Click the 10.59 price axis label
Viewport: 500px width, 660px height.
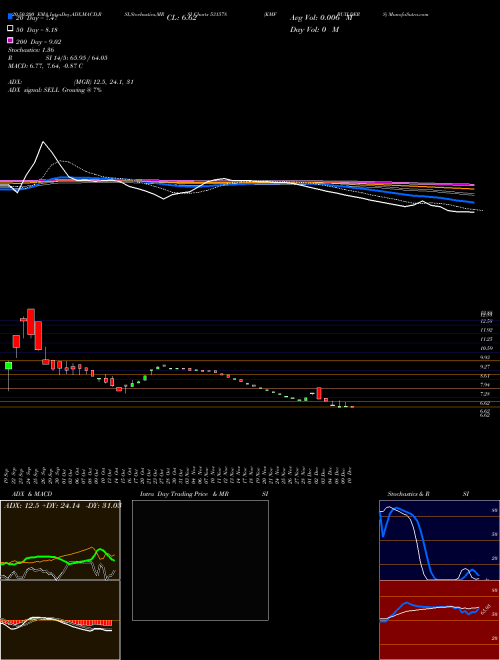[x=487, y=348]
